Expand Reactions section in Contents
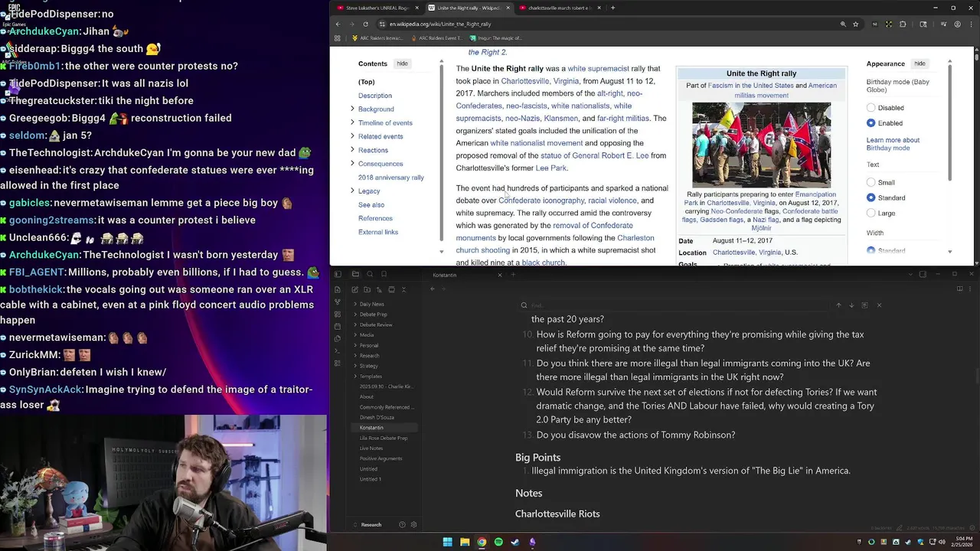The image size is (980, 551). click(x=352, y=150)
